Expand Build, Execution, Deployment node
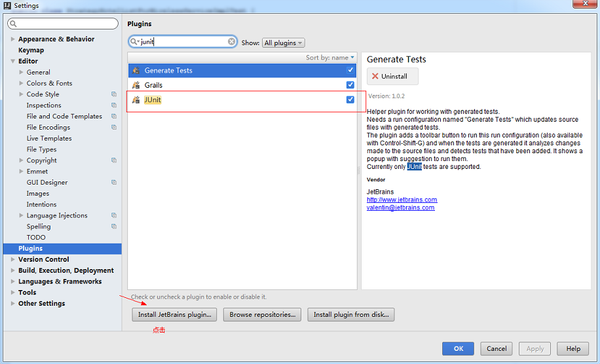 (12, 270)
